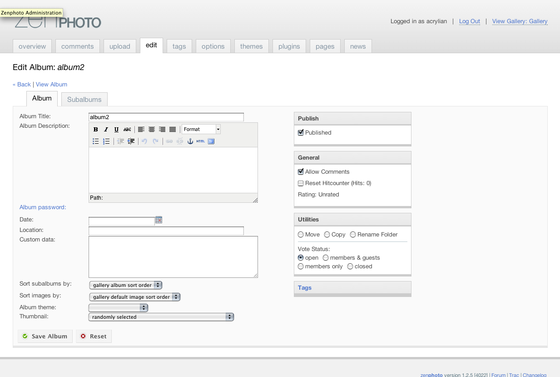The width and height of the screenshot is (560, 377).
Task: Apply bold formatting in the description editor
Action: (x=95, y=129)
